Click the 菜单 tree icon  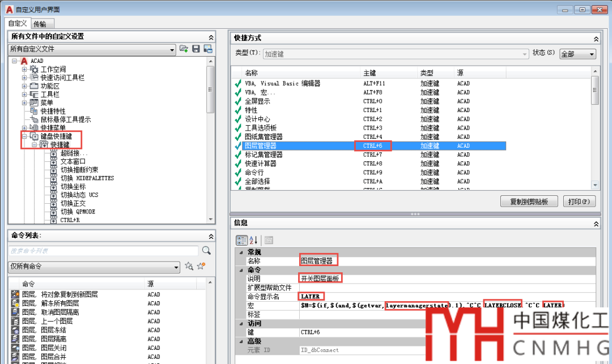coord(35,102)
